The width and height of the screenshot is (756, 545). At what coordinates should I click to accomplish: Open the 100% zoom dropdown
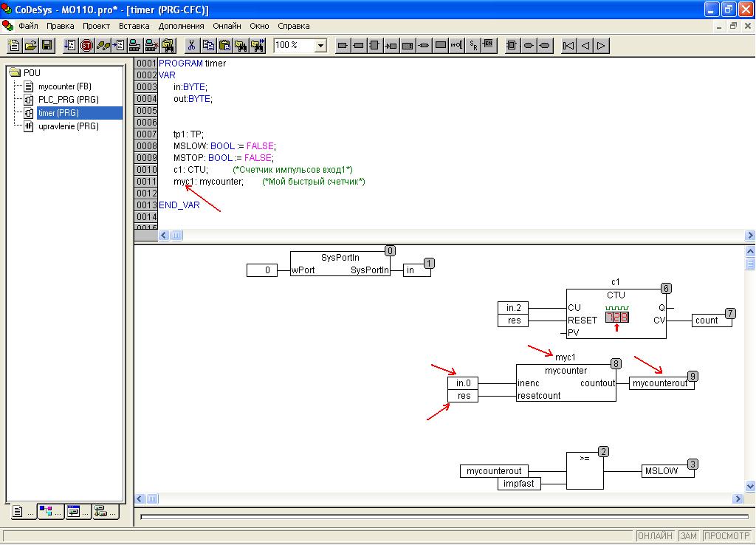pos(320,46)
